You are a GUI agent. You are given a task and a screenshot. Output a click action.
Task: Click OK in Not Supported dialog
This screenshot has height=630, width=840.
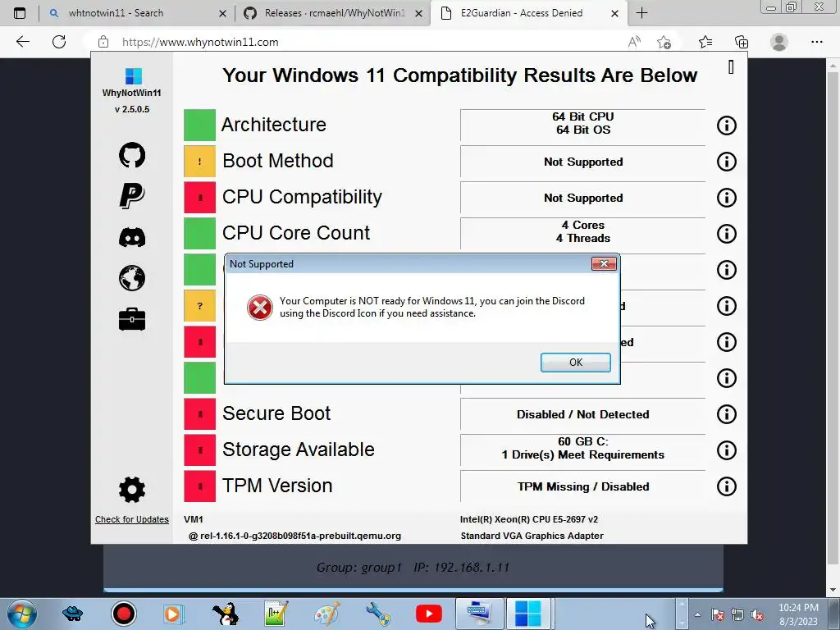point(575,362)
